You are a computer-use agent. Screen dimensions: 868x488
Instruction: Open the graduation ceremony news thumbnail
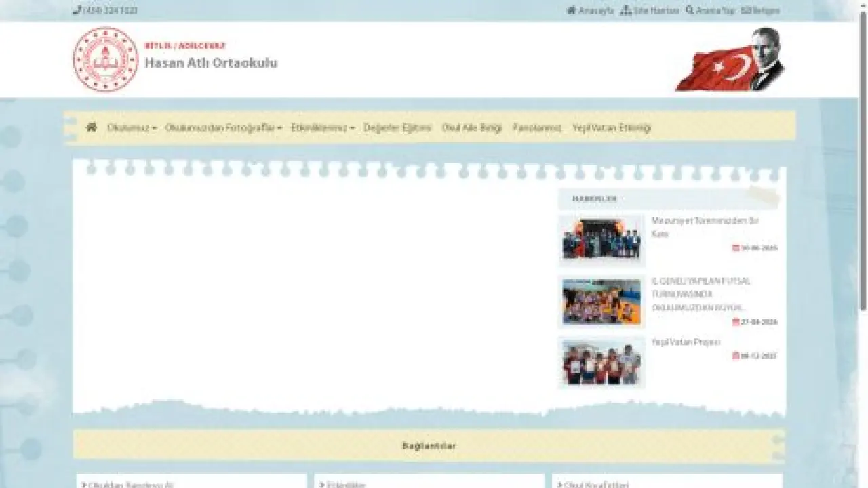coord(601,239)
